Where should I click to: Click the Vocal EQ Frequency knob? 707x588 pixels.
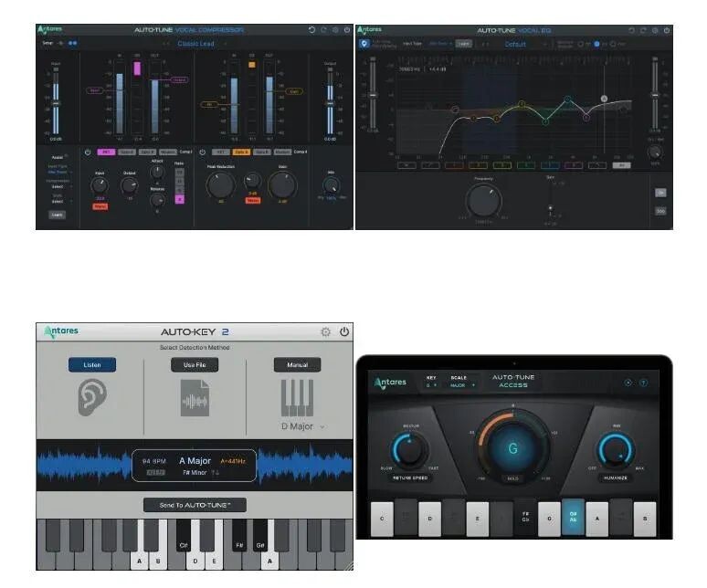(483, 201)
